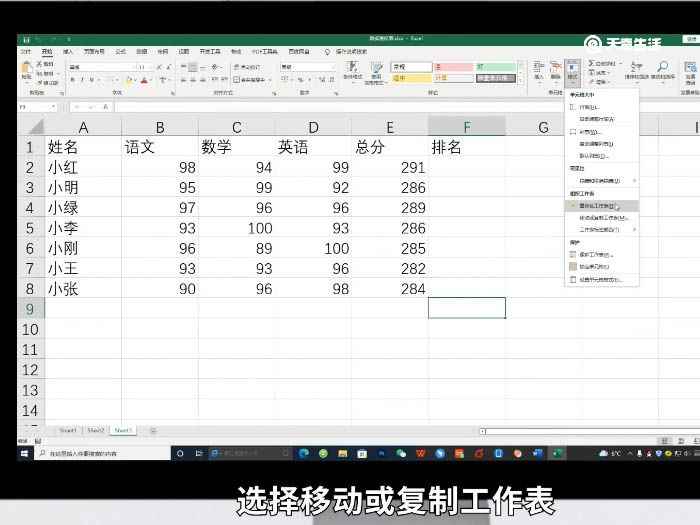Screen dimensions: 700x525
Task: Click the Fill (填充) icon in editing group
Action: coord(591,72)
